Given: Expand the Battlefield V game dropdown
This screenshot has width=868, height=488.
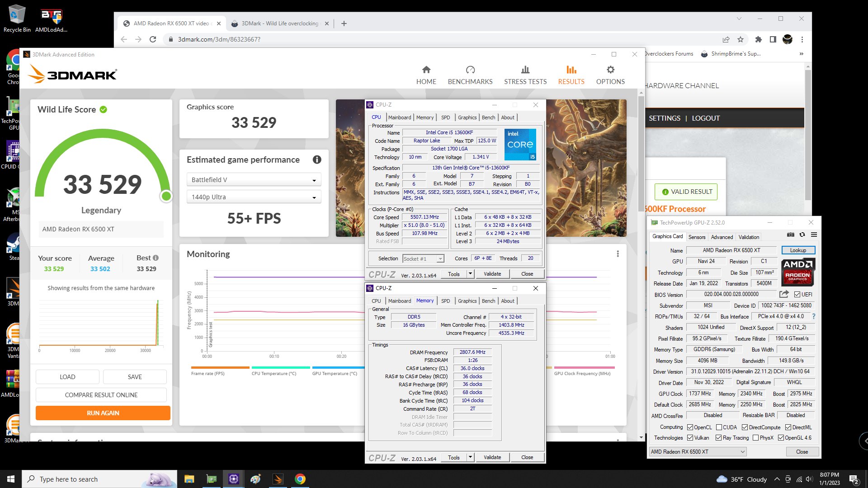Looking at the screenshot, I should (254, 180).
